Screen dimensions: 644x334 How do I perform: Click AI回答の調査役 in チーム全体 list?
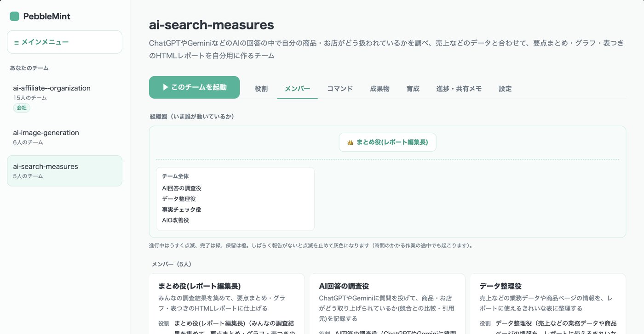[182, 188]
